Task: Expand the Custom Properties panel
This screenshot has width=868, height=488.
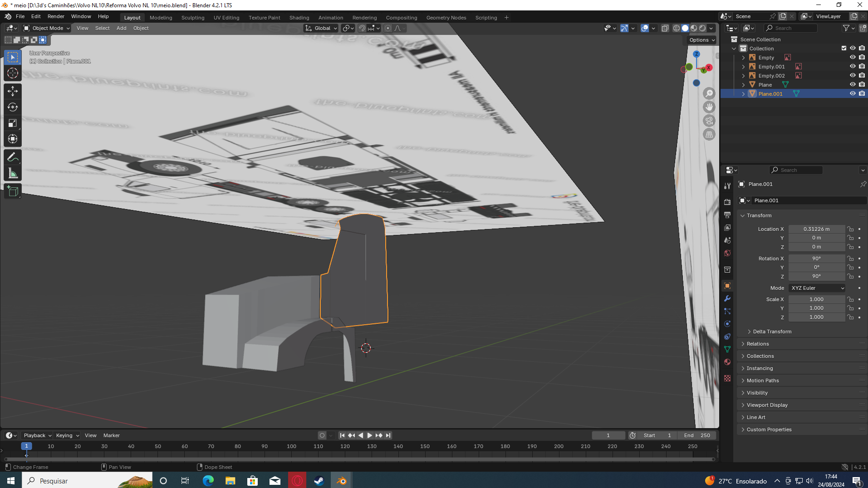Action: coord(769,429)
